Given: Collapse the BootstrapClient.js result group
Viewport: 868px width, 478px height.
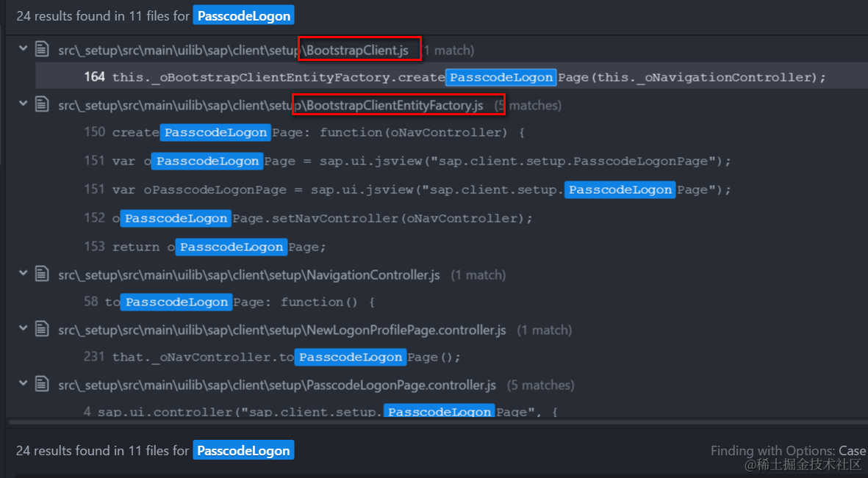Looking at the screenshot, I should click(24, 48).
